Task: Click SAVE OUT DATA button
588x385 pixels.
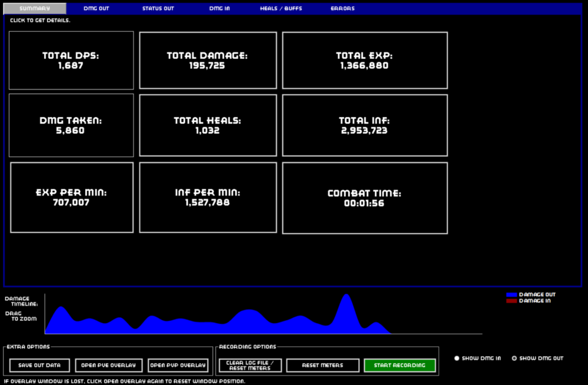Action: pyautogui.click(x=39, y=366)
